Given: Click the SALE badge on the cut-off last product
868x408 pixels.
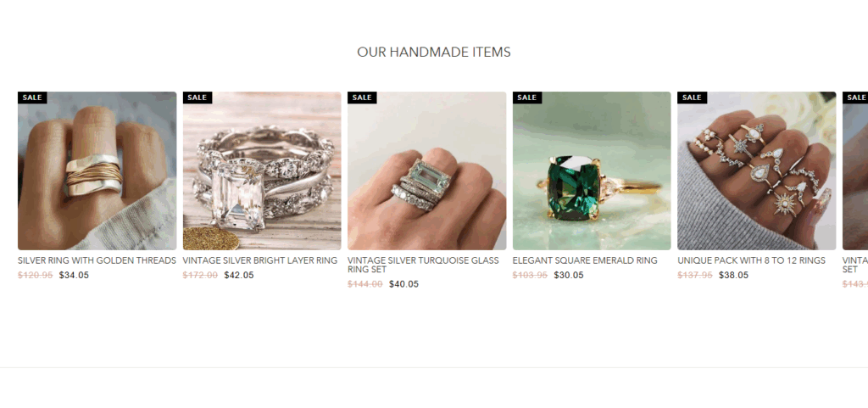Looking at the screenshot, I should (x=855, y=98).
